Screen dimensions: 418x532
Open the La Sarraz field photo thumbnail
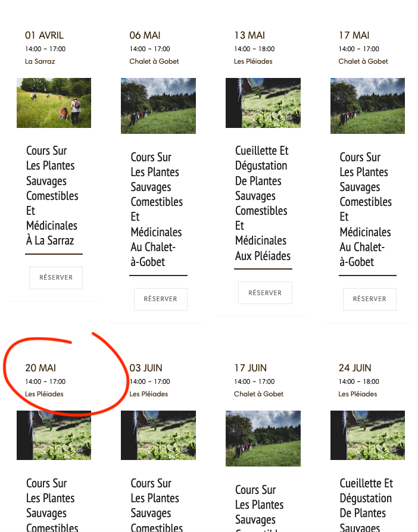(x=54, y=103)
